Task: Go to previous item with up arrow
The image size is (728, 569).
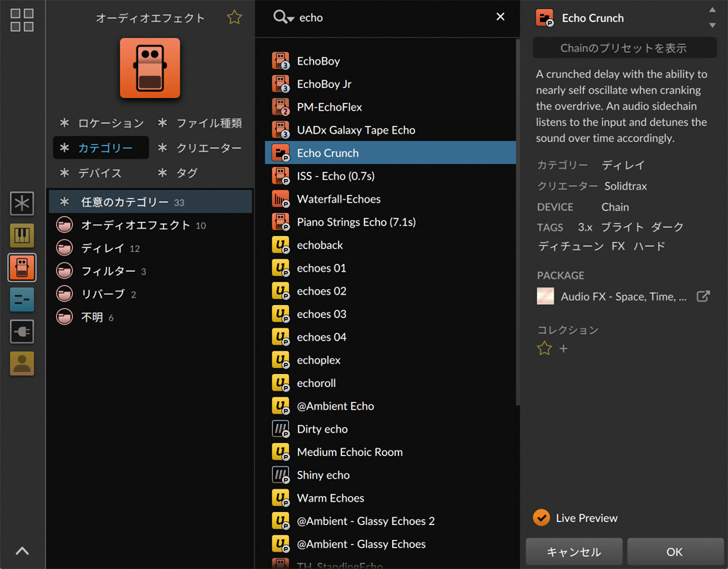Action: point(712,10)
